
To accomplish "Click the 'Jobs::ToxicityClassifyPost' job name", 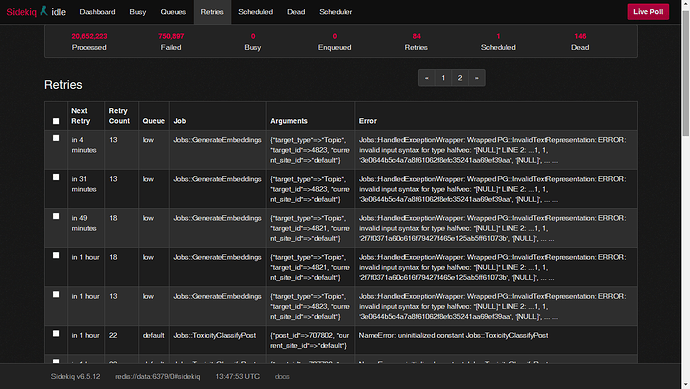I will pos(214,335).
